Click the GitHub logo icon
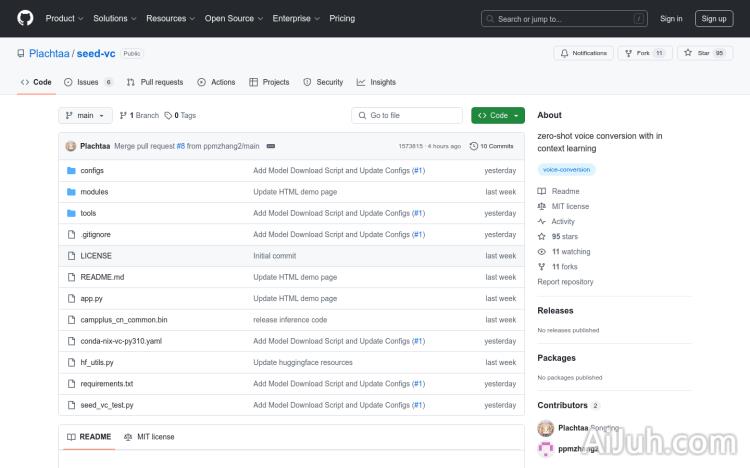Viewport: 750px width, 468px height. (25, 18)
